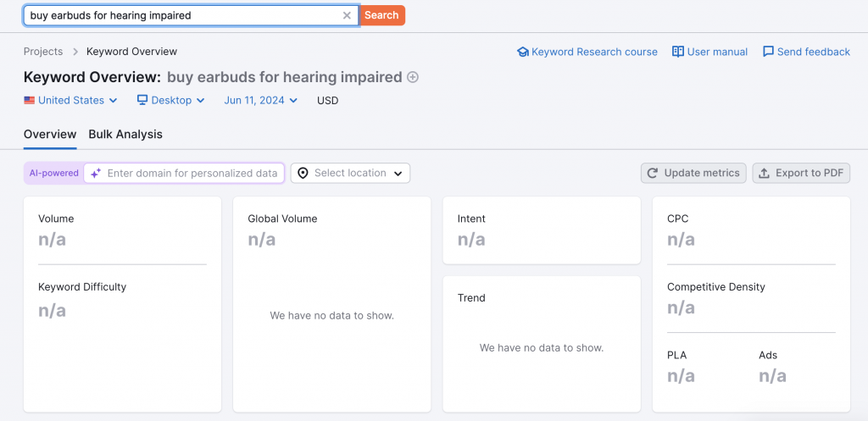Click the Intent card label
868x421 pixels.
point(471,219)
